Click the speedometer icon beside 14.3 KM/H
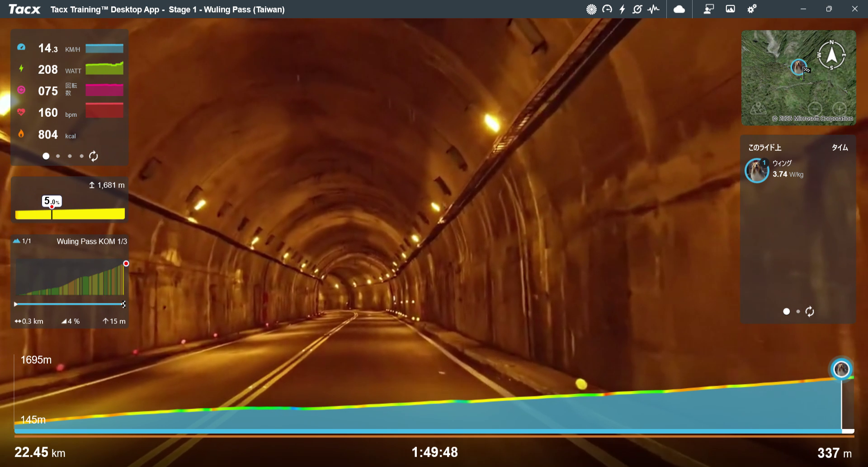Image resolution: width=868 pixels, height=467 pixels. click(21, 47)
